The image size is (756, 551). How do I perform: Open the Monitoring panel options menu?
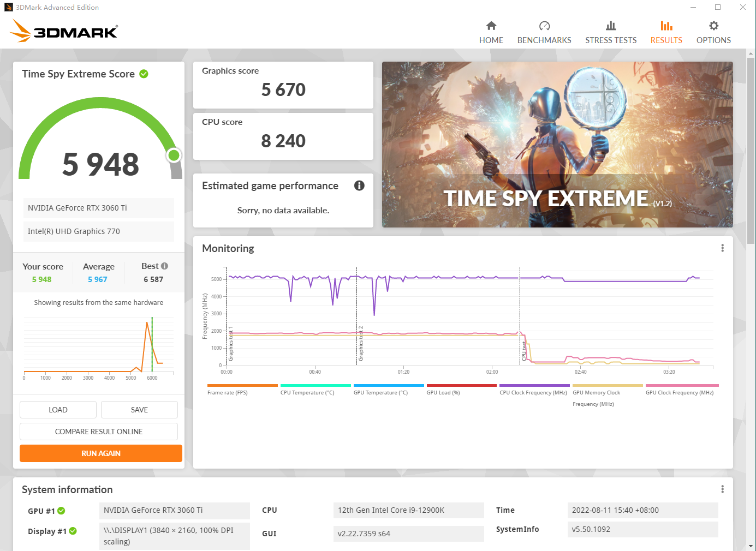coord(722,247)
